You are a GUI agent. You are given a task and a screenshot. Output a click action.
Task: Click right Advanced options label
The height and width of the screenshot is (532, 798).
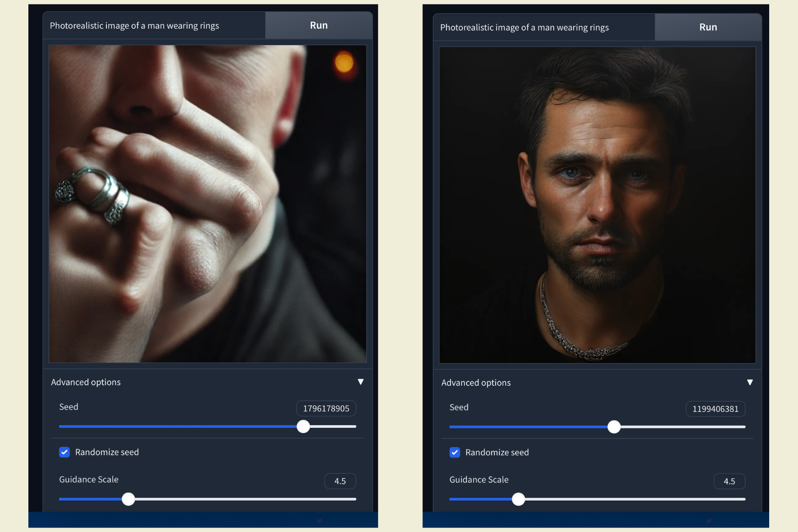[476, 383]
